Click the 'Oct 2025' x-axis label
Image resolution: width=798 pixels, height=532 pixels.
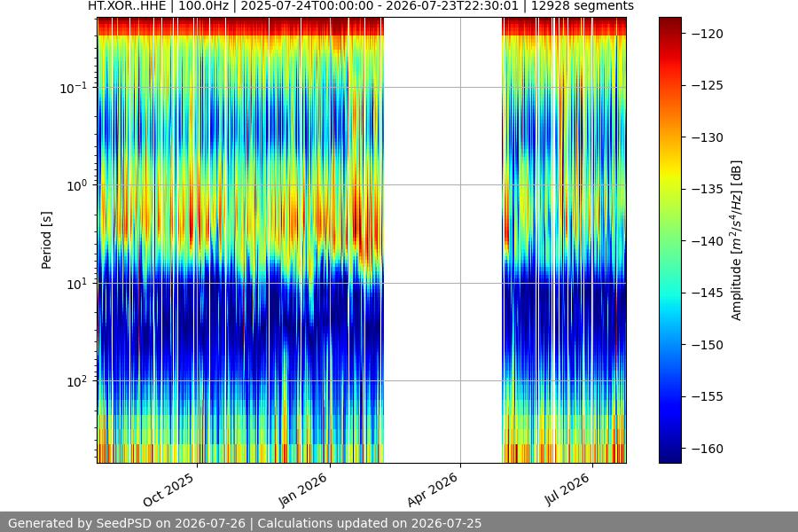click(168, 489)
